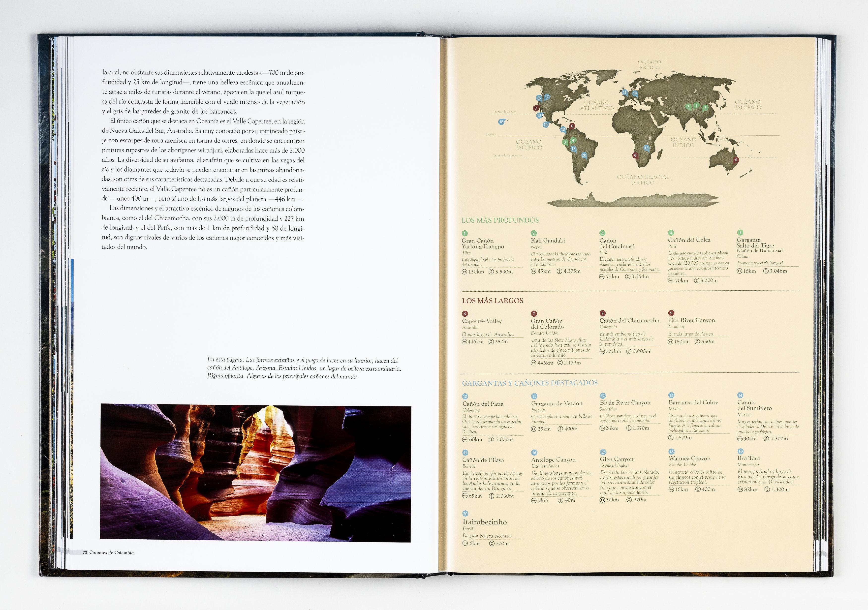Click dark red map marker 6 on Australia
The height and width of the screenshot is (610, 868).
[736, 160]
